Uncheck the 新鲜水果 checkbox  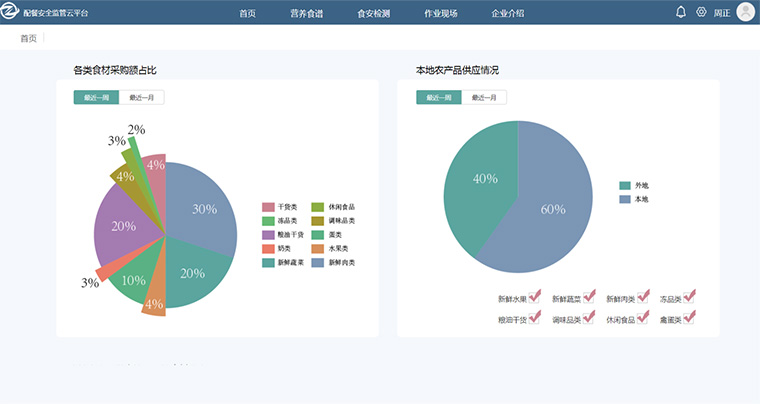534,297
